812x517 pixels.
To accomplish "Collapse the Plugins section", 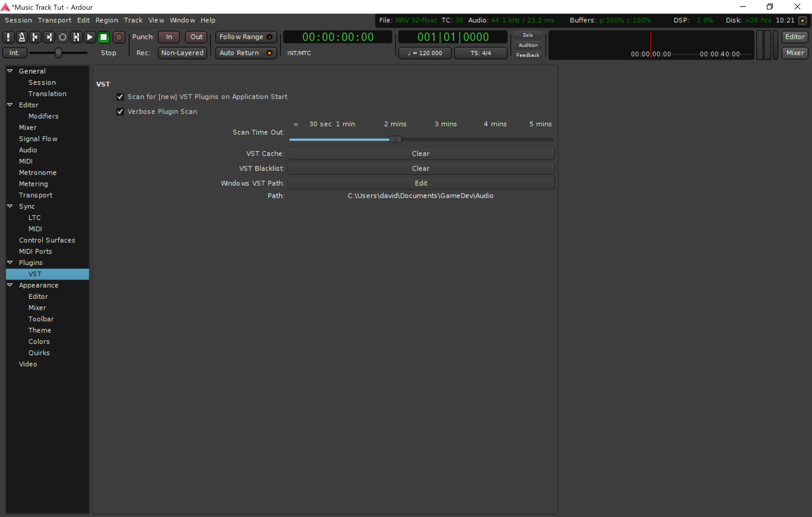I will pyautogui.click(x=10, y=262).
